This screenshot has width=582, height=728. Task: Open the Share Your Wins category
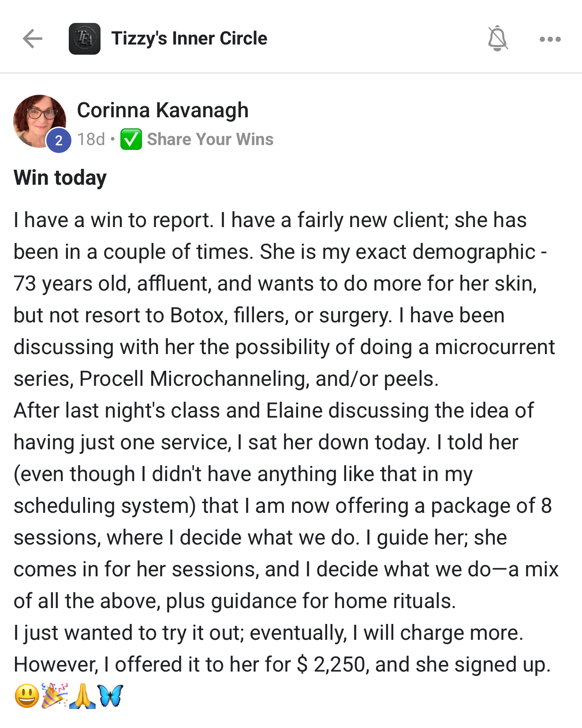point(210,139)
